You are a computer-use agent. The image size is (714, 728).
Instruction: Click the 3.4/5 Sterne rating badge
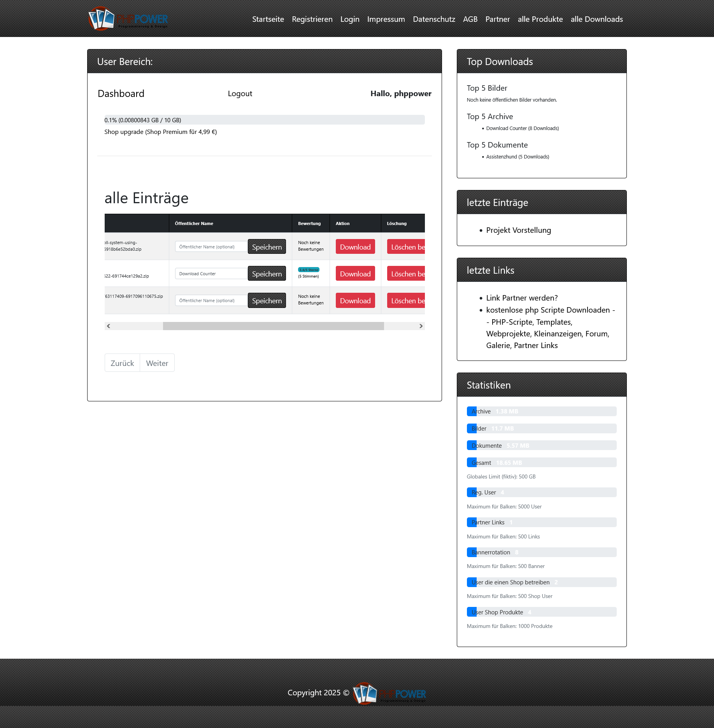point(309,270)
